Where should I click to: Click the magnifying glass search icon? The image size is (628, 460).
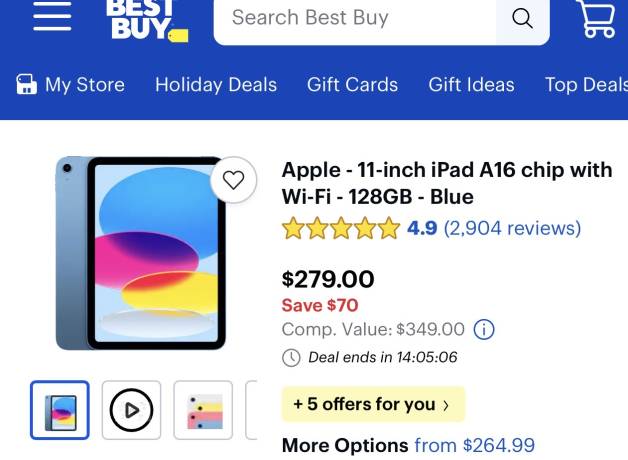coord(523,18)
